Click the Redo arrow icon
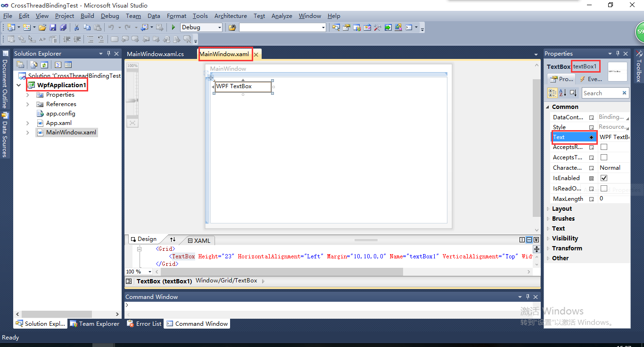Image resolution: width=644 pixels, height=347 pixels. pyautogui.click(x=128, y=27)
